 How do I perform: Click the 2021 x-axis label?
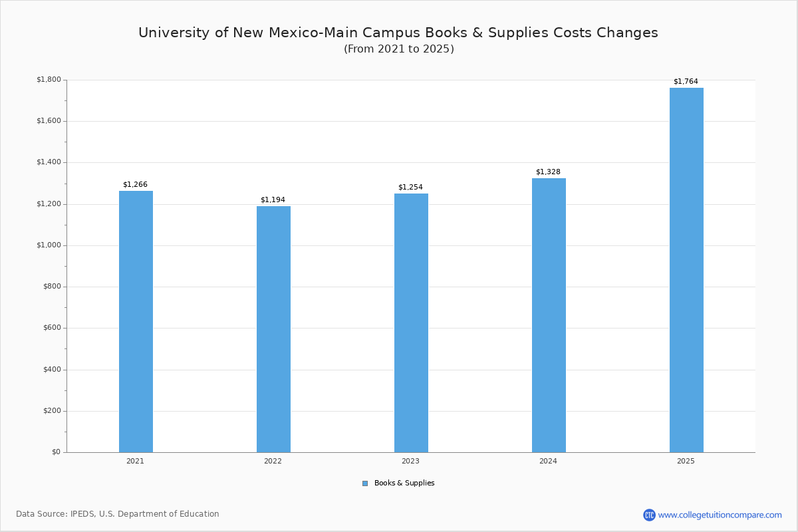tap(135, 461)
